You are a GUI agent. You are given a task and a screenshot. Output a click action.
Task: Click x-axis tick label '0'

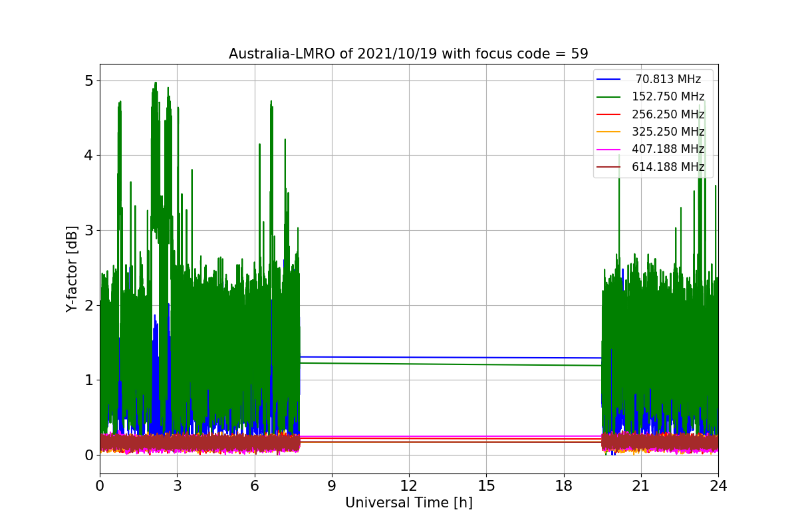[100, 486]
